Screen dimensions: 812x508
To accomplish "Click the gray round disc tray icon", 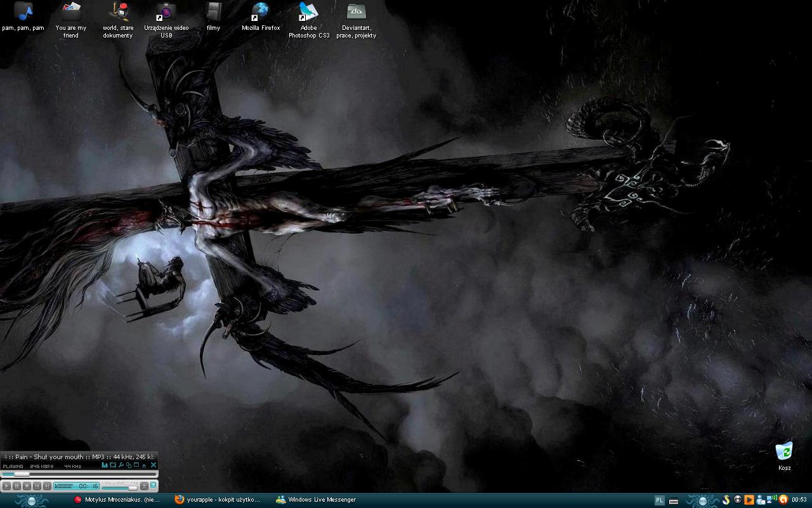I will tap(738, 499).
